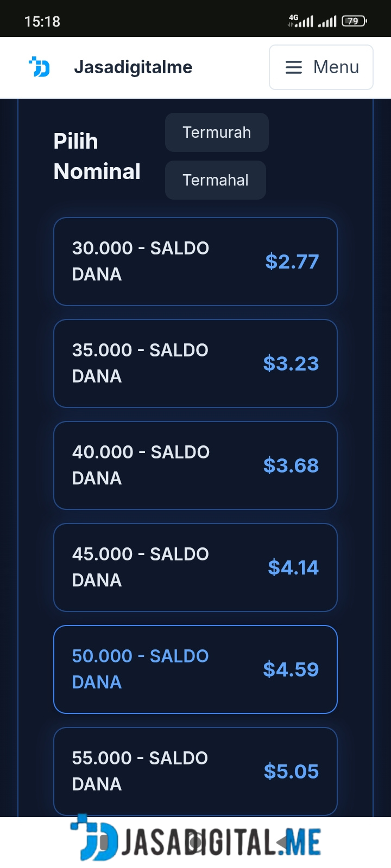Select 45.000 - SALDO DANA priced $4.14
The image size is (391, 868).
[x=195, y=567]
